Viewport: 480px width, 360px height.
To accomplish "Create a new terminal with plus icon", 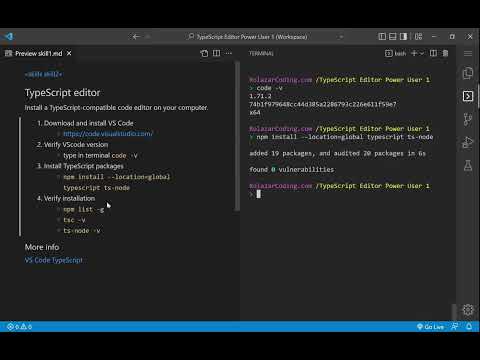I will pyautogui.click(x=414, y=53).
